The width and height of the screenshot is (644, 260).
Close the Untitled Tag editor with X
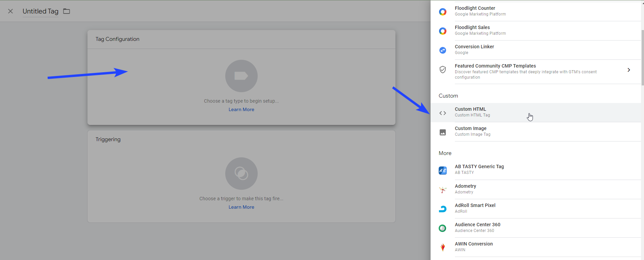pyautogui.click(x=10, y=11)
